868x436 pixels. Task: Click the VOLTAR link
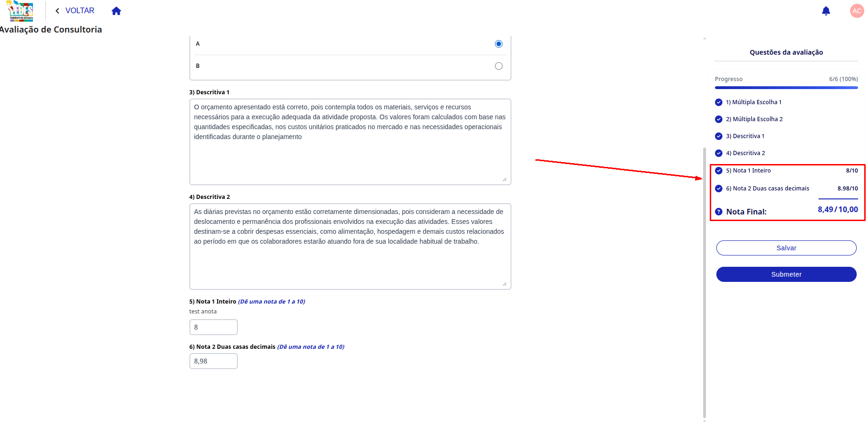[80, 11]
